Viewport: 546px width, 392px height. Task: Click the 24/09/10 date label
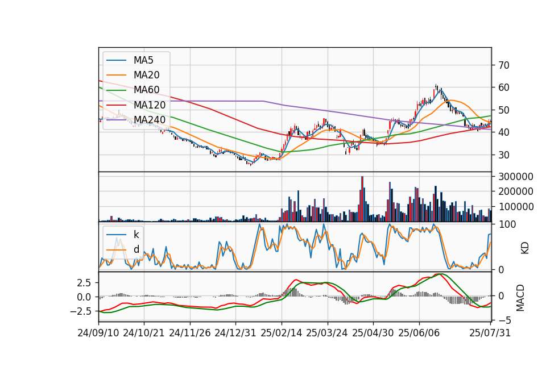click(98, 333)
